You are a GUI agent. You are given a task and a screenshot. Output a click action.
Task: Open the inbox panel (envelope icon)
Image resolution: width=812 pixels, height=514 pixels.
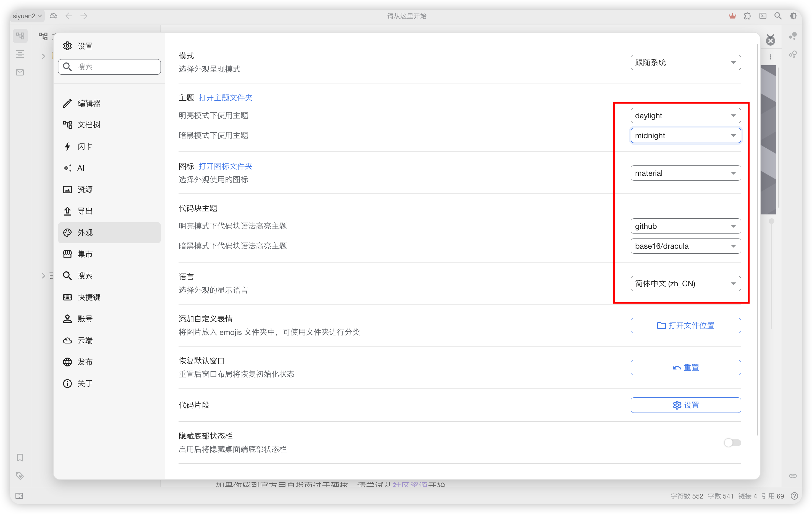tap(20, 72)
